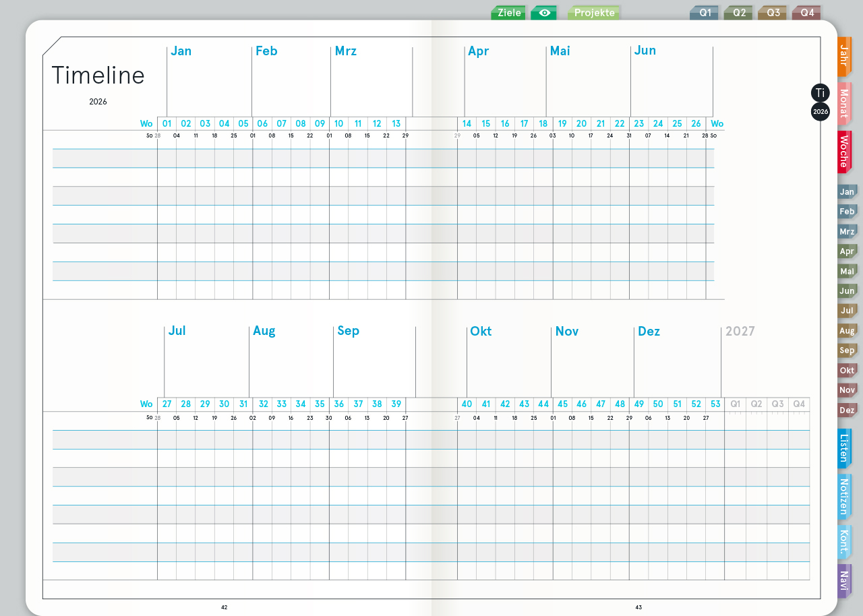Screen dimensions: 863x616
Task: Select week 31 in the timeline
Action: [x=243, y=404]
